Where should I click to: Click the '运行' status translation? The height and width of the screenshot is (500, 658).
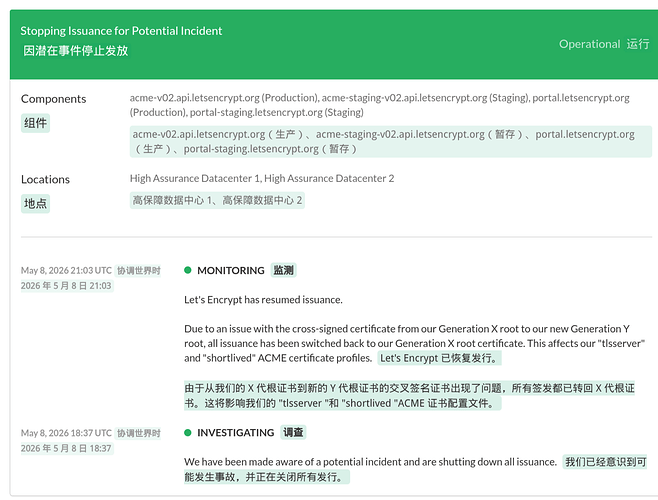(638, 44)
